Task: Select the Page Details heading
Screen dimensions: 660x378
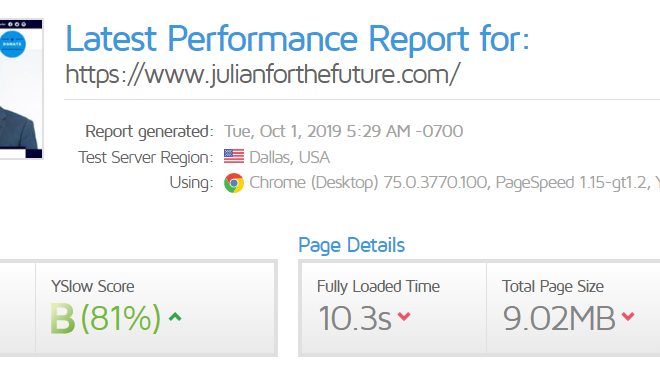Action: tap(351, 245)
